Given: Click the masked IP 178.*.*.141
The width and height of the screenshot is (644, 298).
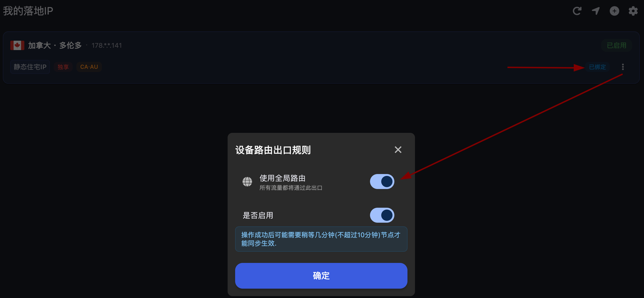Looking at the screenshot, I should [x=107, y=45].
